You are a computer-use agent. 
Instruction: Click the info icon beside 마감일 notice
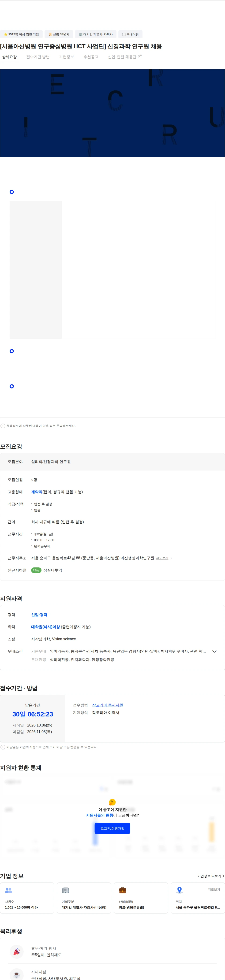[x=3, y=747]
